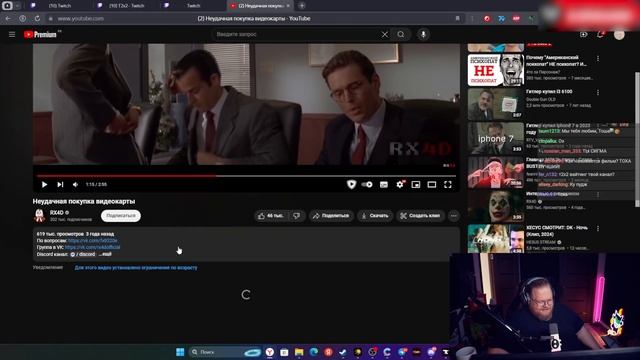Image resolution: width=640 pixels, height=360 pixels.
Task: Open the create video icon
Action: (x=584, y=35)
